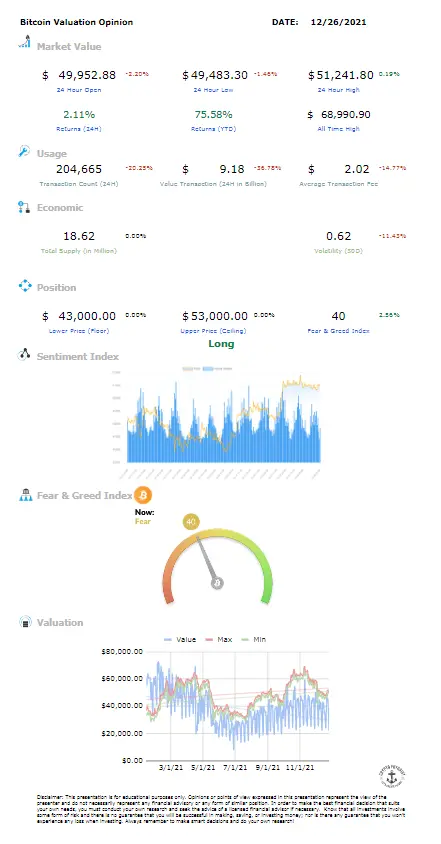Click the green Long position text
Image resolution: width=441 pixels, height=844 pixels.
point(221,343)
